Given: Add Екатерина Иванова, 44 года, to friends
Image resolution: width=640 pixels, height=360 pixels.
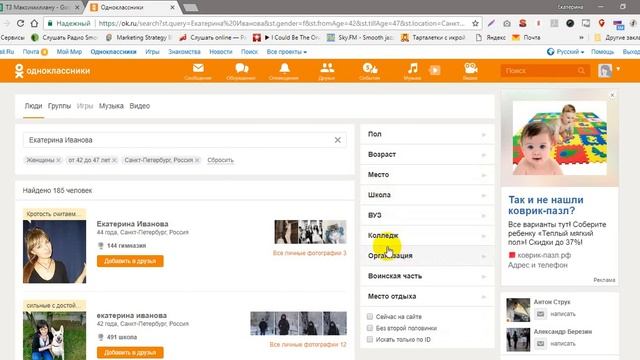Looking at the screenshot, I should (x=130, y=261).
